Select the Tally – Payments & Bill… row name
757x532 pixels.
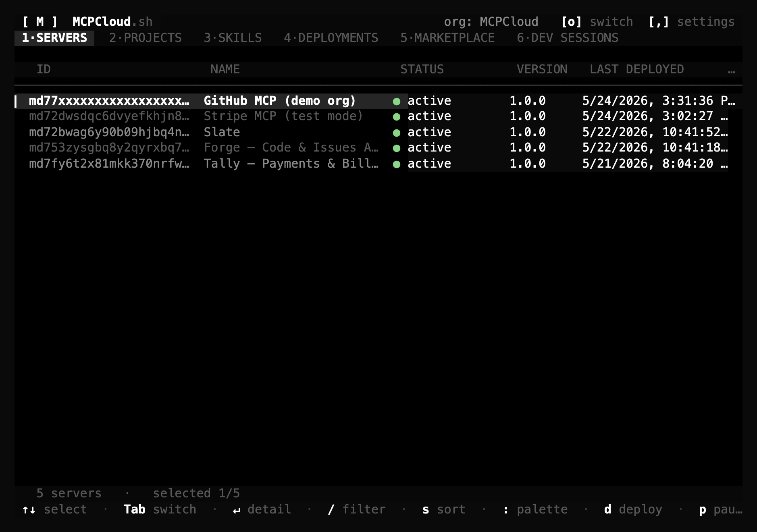click(x=291, y=164)
